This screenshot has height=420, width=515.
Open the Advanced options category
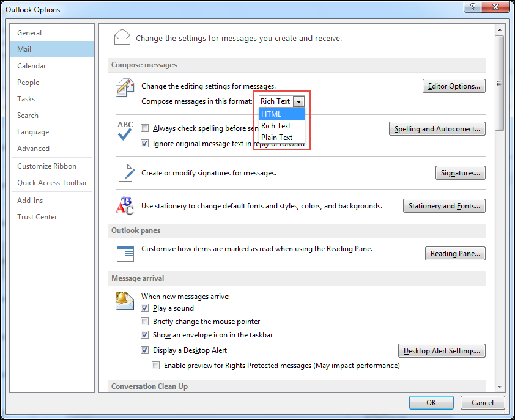[52, 149]
